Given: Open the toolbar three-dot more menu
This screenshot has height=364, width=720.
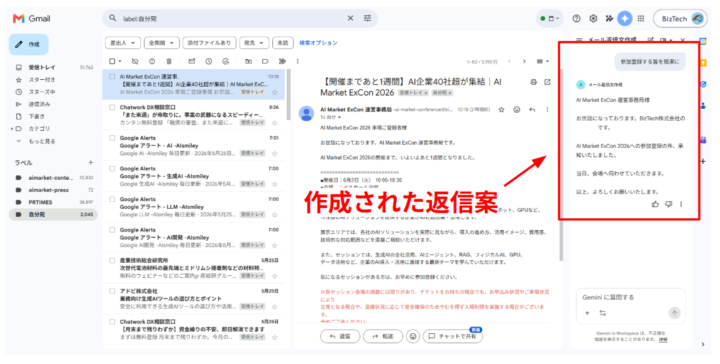Looking at the screenshot, I should tap(298, 61).
